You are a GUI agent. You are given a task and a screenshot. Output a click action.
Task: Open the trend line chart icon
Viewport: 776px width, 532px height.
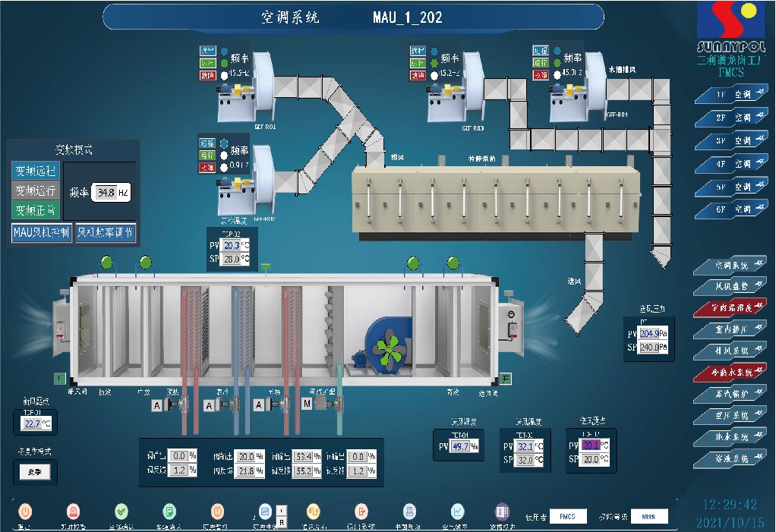(x=458, y=511)
